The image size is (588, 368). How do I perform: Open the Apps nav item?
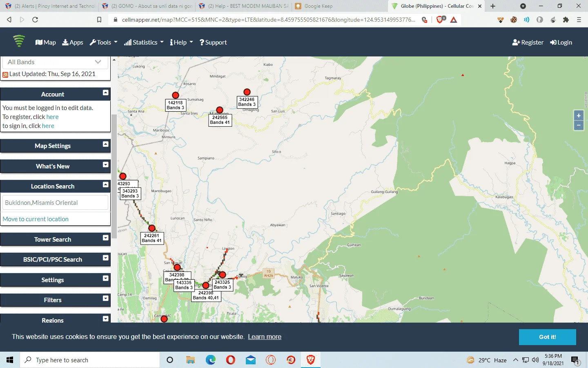pos(73,42)
